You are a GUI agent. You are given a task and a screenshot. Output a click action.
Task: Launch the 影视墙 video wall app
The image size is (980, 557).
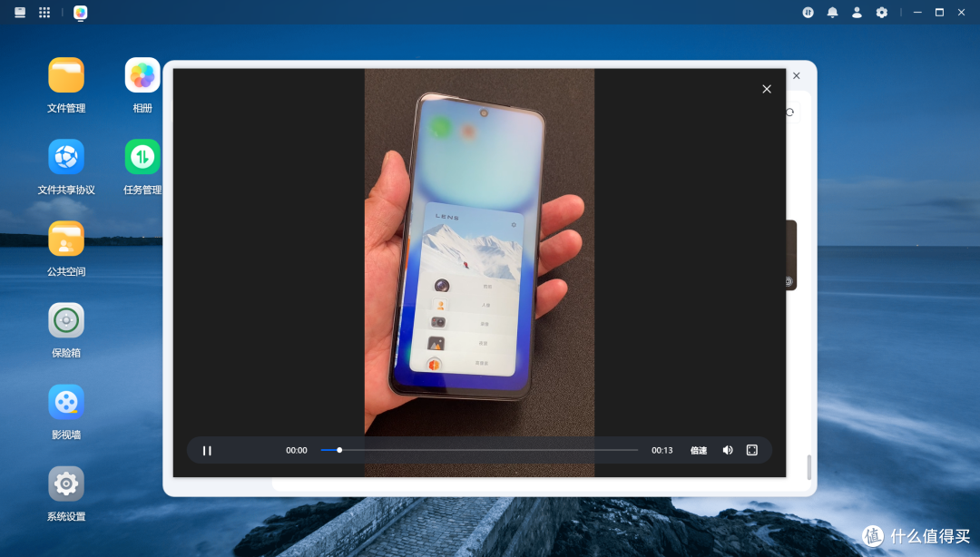pos(66,402)
